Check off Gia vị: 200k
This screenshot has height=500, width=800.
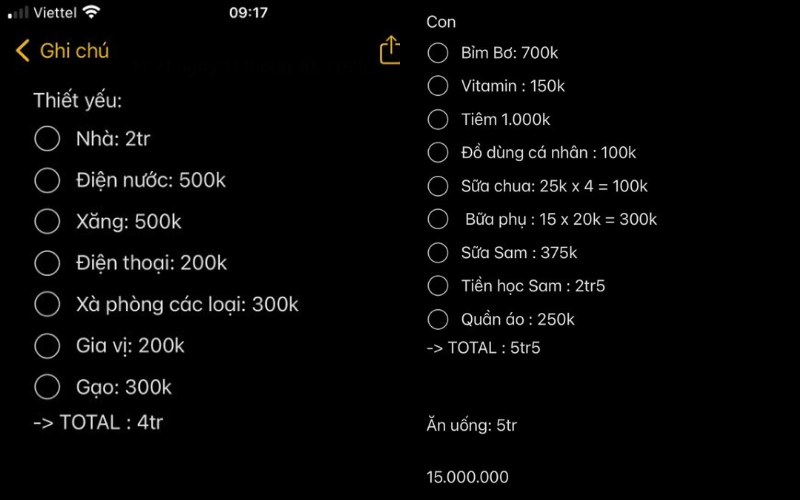click(47, 346)
